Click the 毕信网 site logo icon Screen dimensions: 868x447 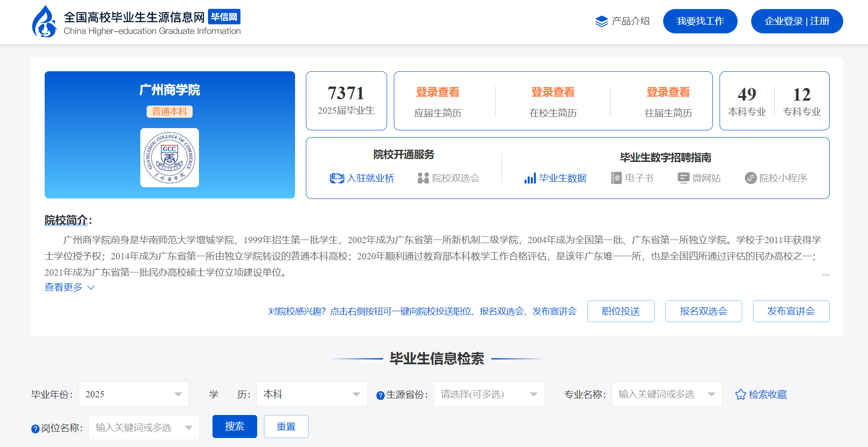pos(44,21)
